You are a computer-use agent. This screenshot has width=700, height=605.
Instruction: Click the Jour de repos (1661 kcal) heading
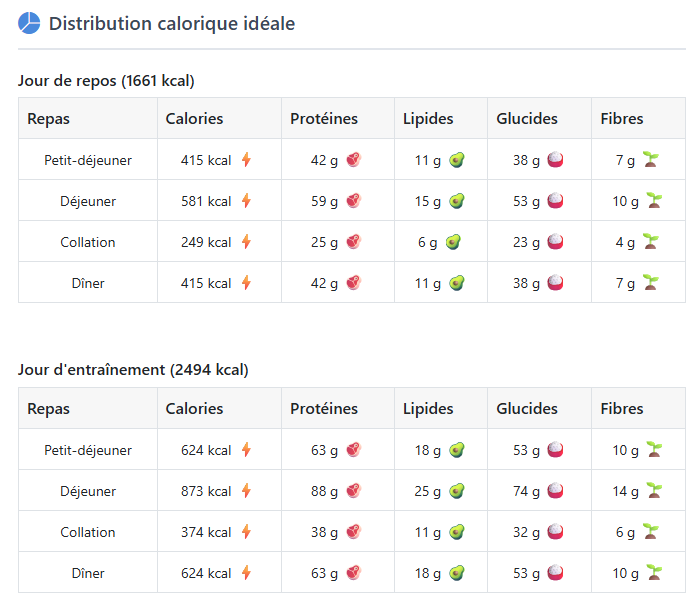click(106, 81)
